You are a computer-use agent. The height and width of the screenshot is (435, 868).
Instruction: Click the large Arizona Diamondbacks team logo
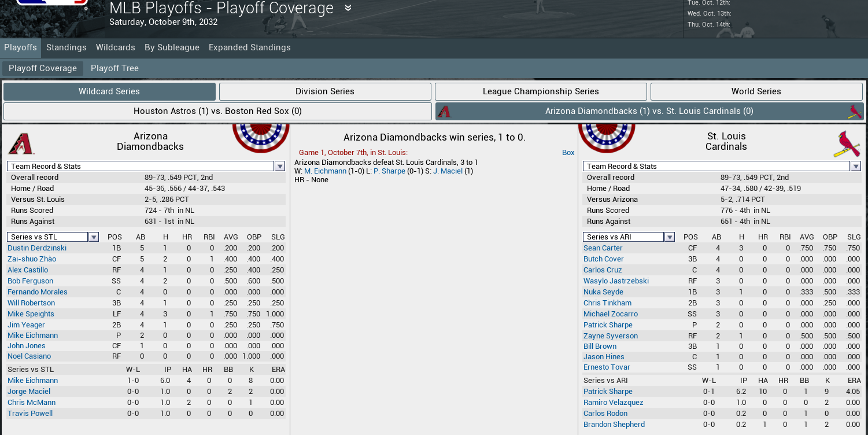(21, 143)
